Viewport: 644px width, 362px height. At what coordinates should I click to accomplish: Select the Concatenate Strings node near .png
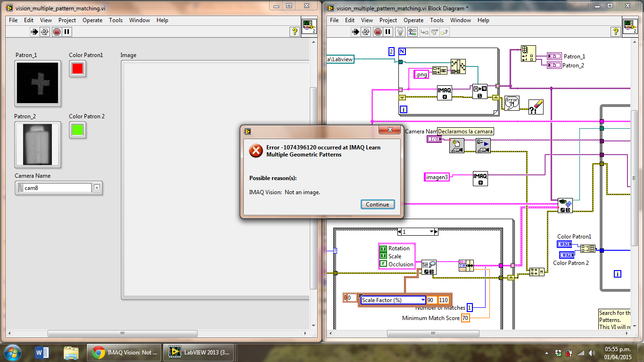pyautogui.click(x=439, y=71)
